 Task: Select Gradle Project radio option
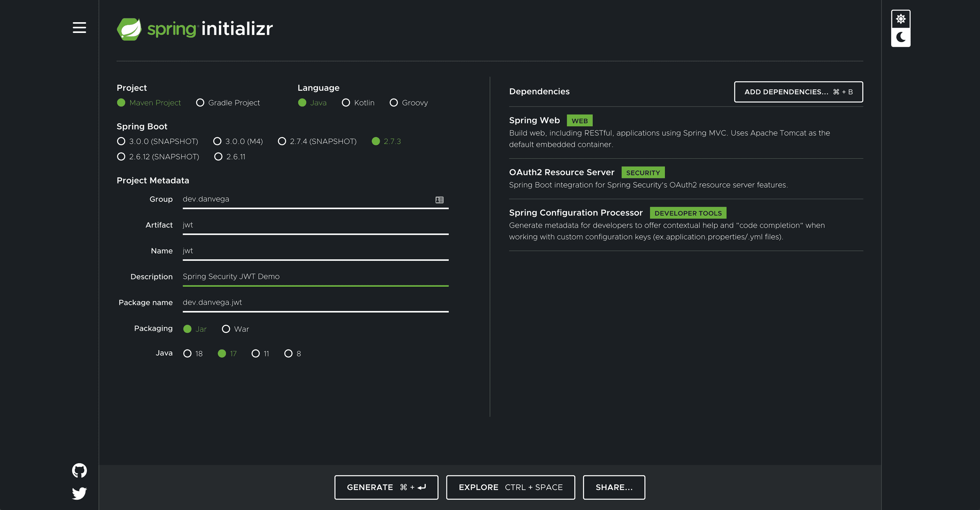tap(200, 103)
